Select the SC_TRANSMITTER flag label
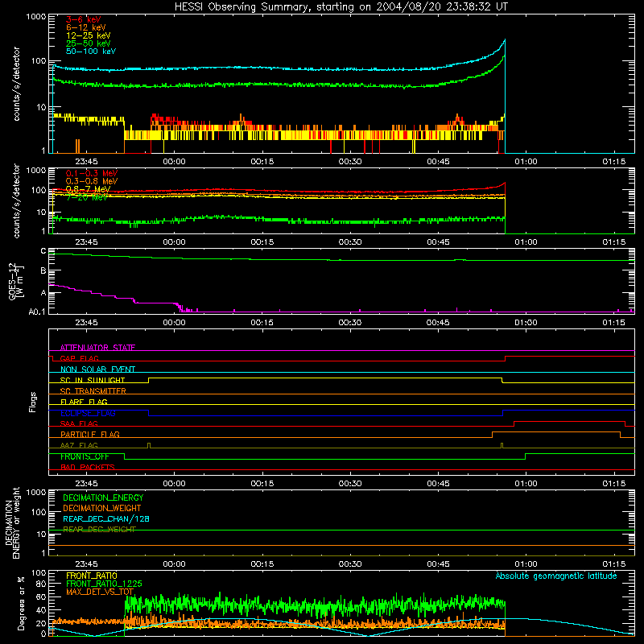The image size is (644, 644). click(93, 391)
